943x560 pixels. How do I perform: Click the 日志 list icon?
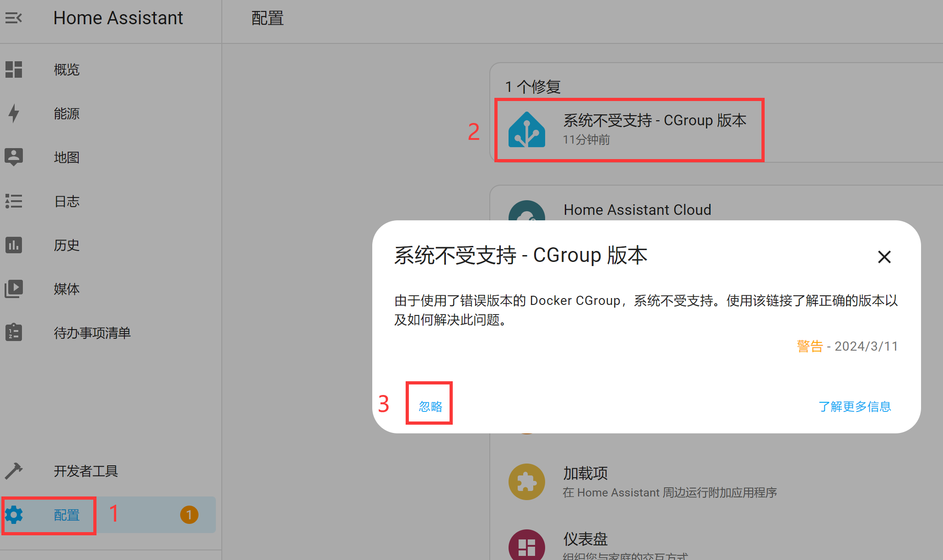[x=14, y=201]
